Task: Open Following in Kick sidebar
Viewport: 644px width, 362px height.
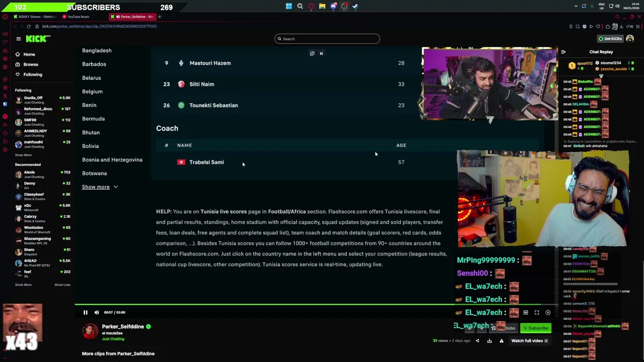Action: click(x=33, y=74)
